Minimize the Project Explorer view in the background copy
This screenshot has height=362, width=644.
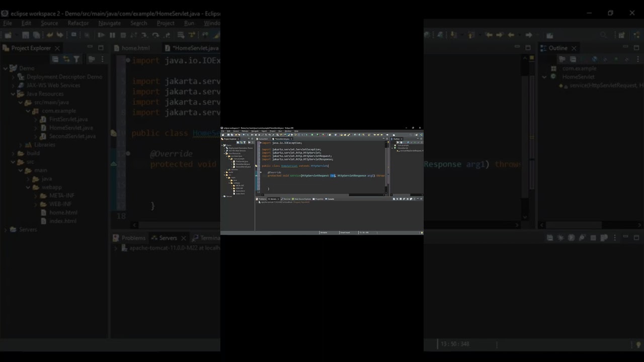(90, 47)
